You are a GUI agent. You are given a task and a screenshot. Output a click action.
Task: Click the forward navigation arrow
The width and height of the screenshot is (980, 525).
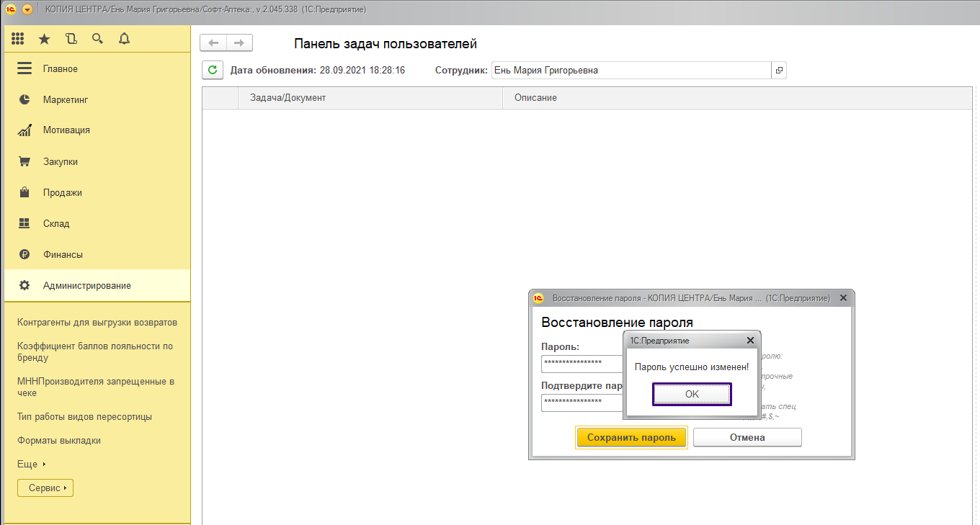pyautogui.click(x=239, y=43)
